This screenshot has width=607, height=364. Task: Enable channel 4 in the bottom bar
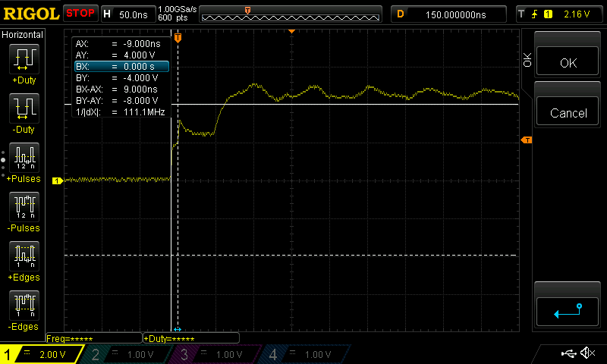tap(303, 354)
